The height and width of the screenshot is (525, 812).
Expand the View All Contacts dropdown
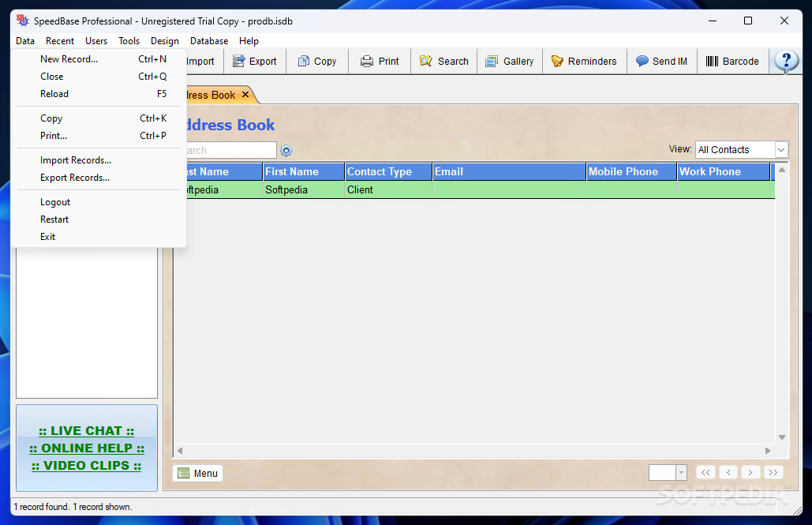[x=781, y=150]
